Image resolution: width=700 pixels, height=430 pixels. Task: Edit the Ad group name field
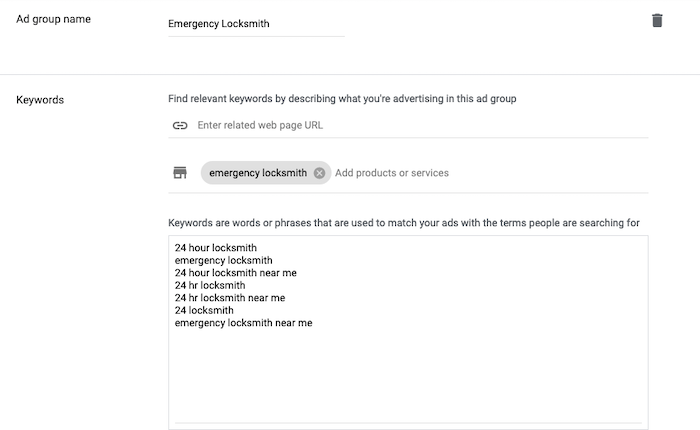[256, 24]
